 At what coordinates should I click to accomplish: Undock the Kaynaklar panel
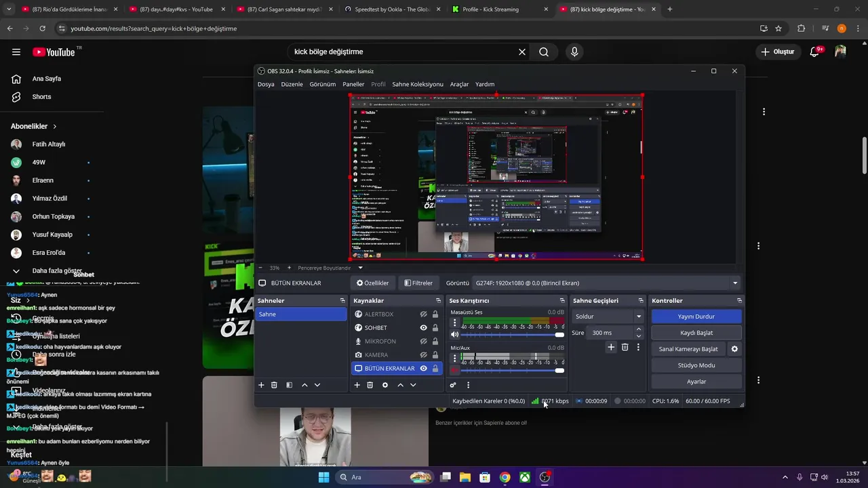438,300
